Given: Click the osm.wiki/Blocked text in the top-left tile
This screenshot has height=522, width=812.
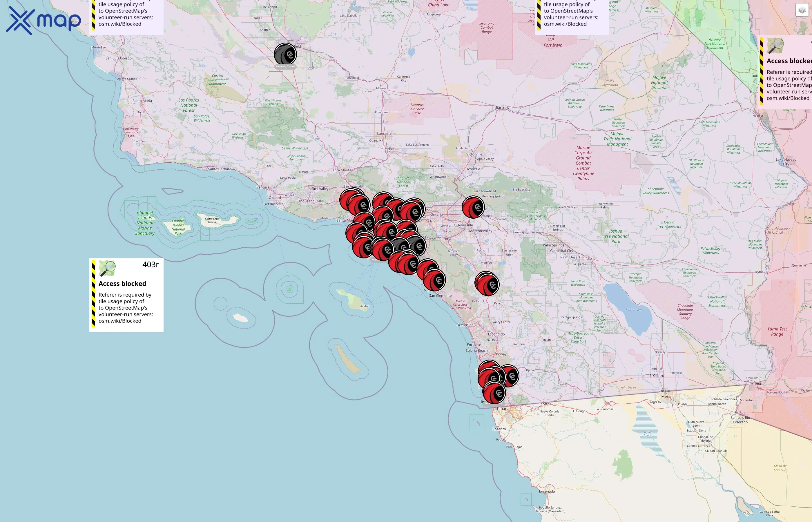Looking at the screenshot, I should (120, 24).
